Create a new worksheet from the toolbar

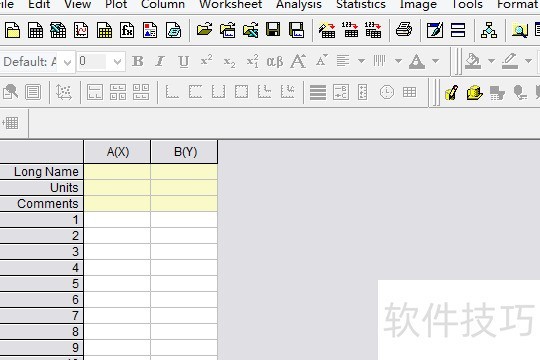coord(35,30)
